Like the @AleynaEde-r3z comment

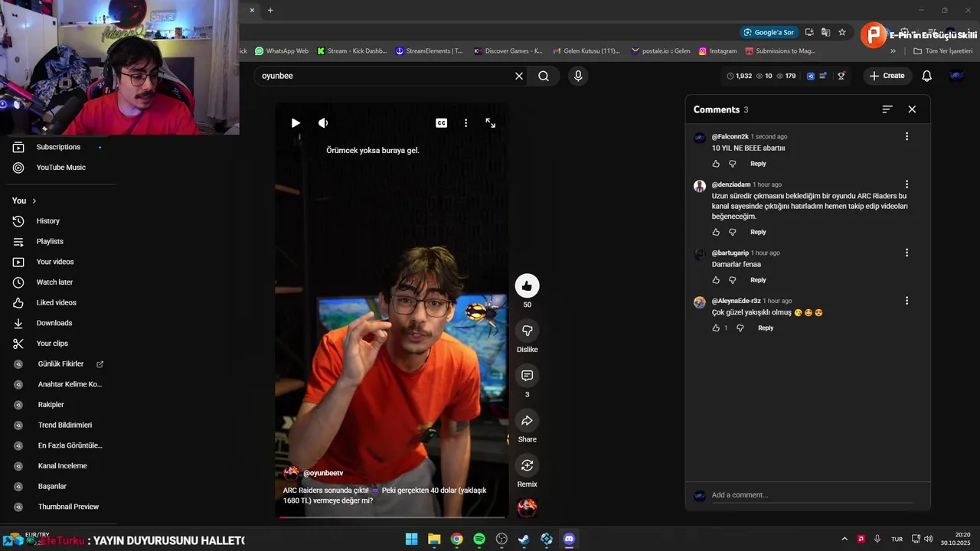pos(716,328)
